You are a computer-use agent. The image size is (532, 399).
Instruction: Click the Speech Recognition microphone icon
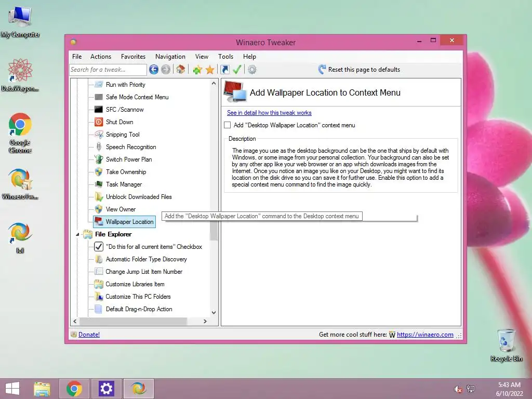99,147
